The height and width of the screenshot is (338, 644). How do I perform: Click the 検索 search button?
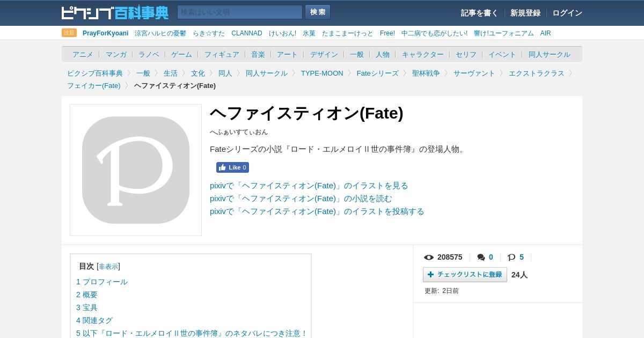318,12
